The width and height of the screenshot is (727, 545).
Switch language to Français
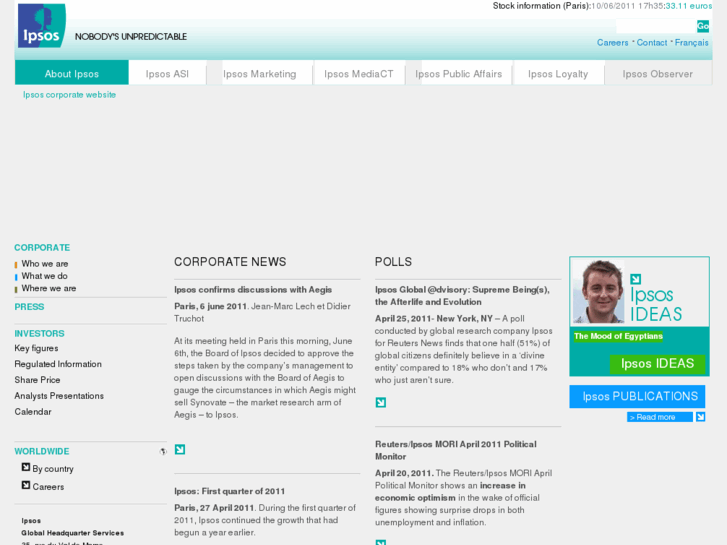[x=691, y=43]
